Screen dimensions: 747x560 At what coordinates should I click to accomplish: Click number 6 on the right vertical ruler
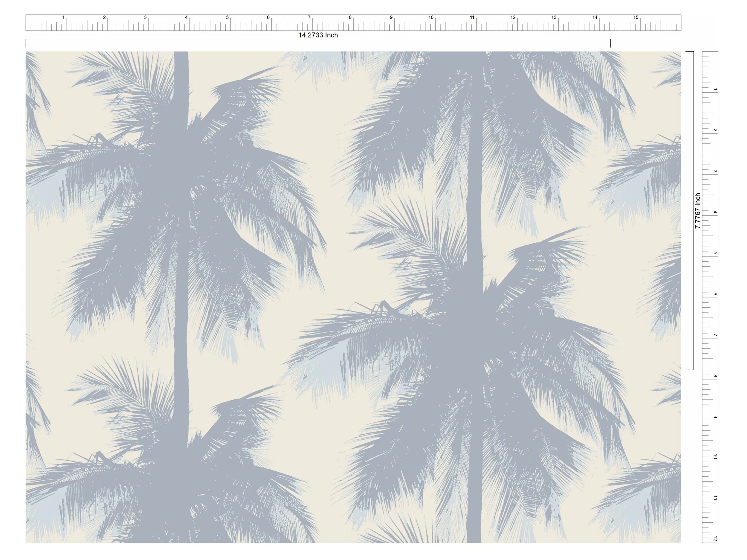coord(715,294)
